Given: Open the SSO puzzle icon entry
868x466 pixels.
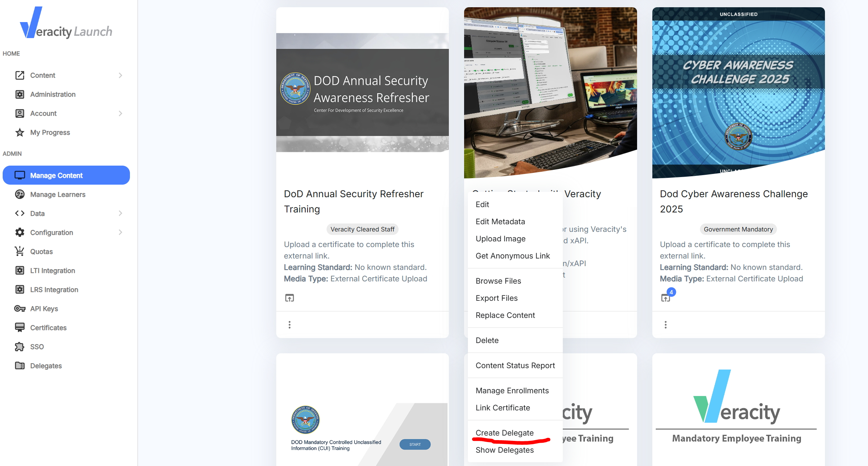Looking at the screenshot, I should pos(20,346).
